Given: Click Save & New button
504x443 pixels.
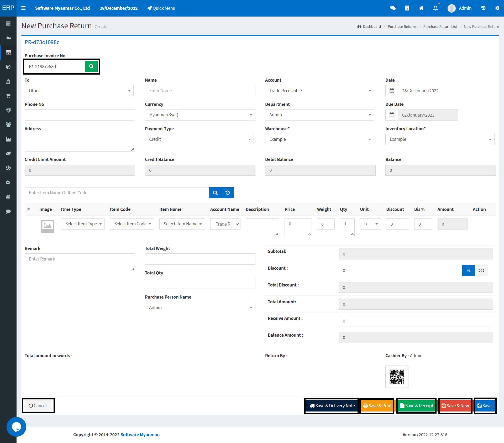Looking at the screenshot, I should pyautogui.click(x=455, y=406).
